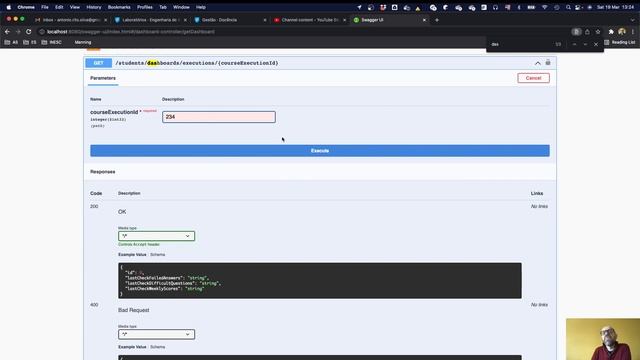
Task: Open media type dropdown for 200 response
Action: [x=156, y=236]
